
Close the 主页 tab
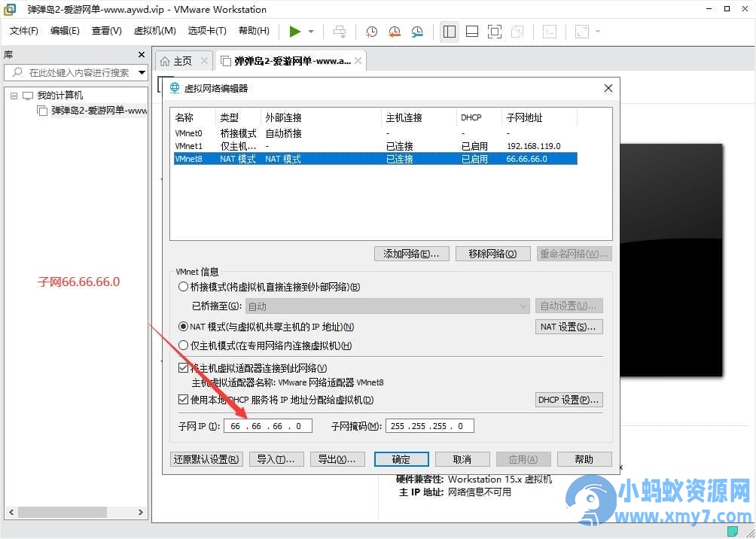click(x=204, y=61)
